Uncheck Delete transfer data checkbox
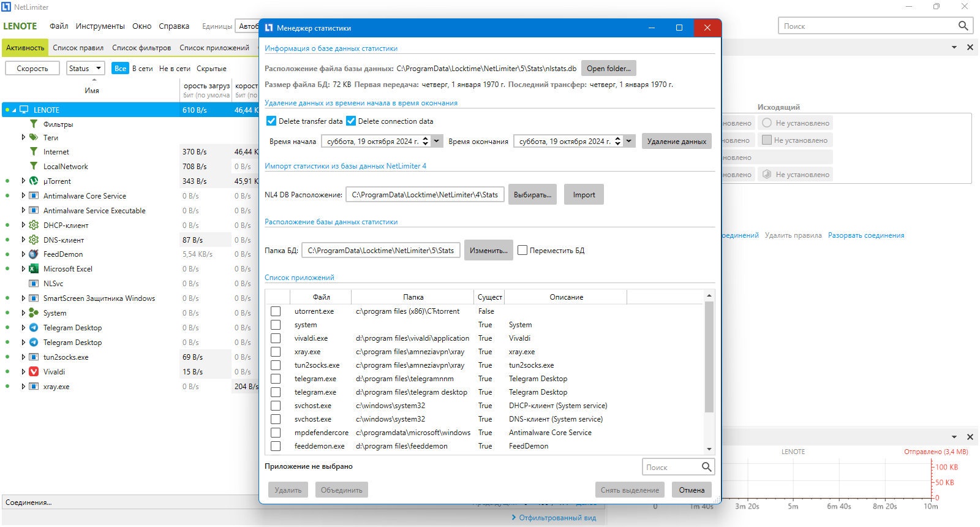This screenshot has width=980, height=527. (x=271, y=121)
